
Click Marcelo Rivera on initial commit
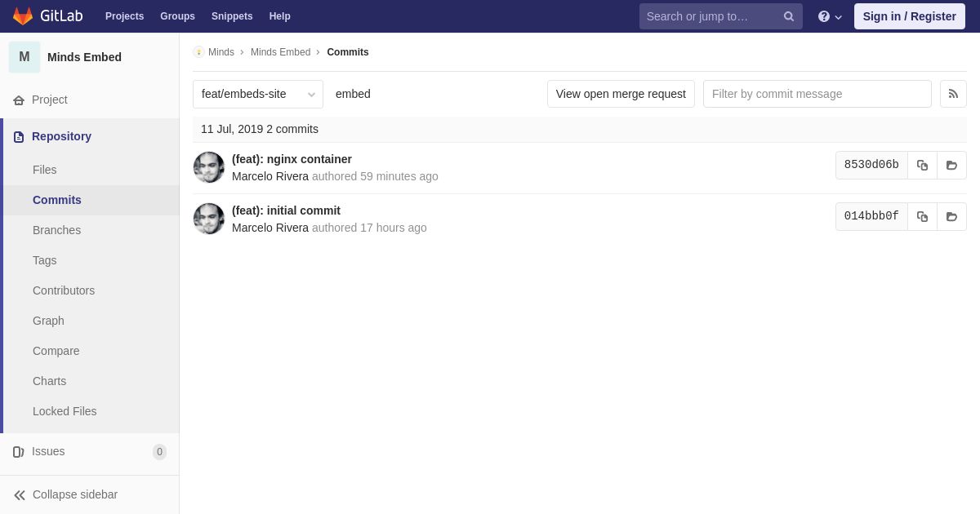[270, 228]
